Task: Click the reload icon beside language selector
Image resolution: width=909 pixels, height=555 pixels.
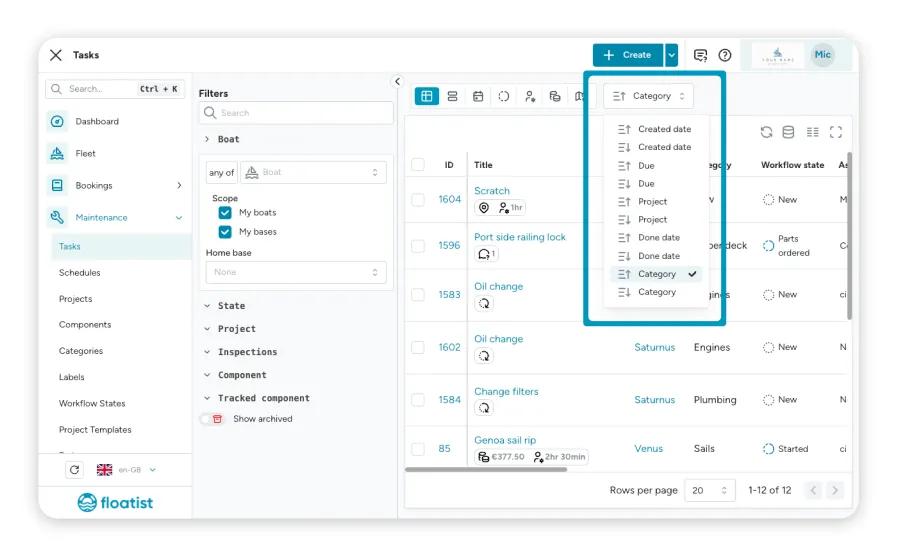Action: point(74,470)
